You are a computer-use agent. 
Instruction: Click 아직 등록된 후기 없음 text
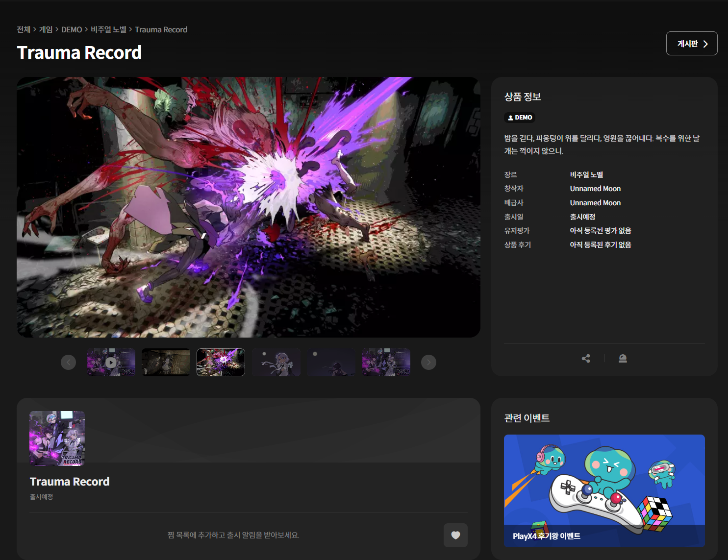(x=601, y=244)
